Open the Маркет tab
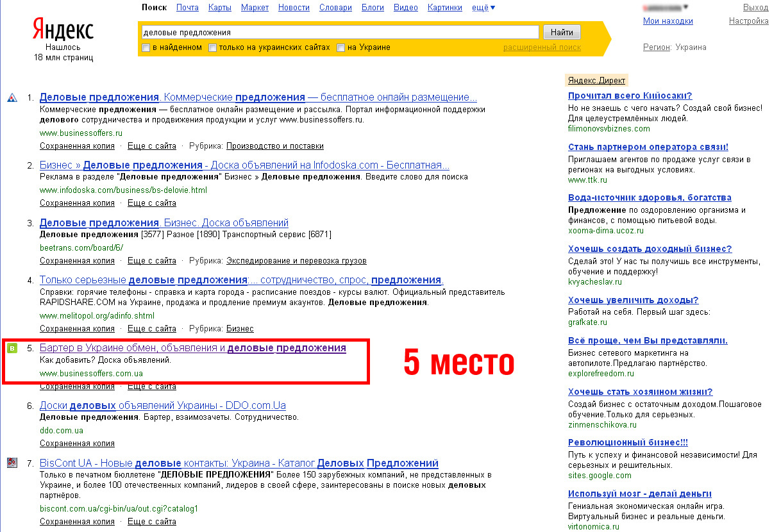 [255, 8]
